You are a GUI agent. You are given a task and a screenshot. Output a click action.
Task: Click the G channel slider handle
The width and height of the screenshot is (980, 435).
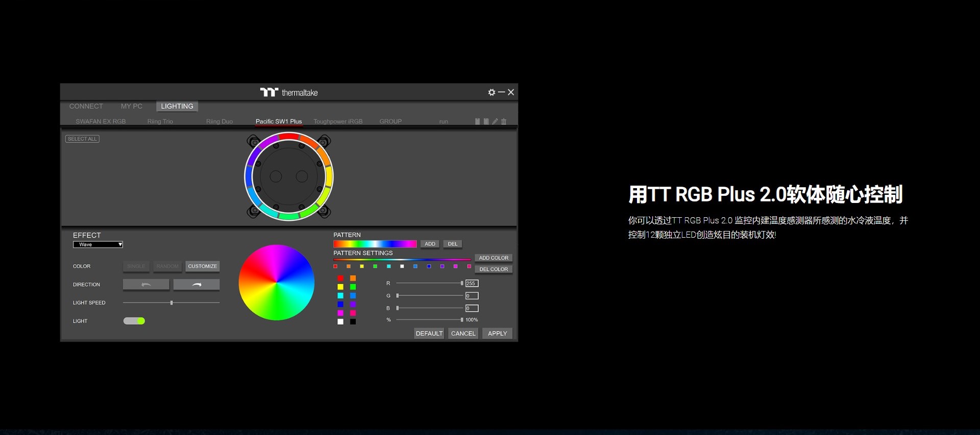(398, 296)
